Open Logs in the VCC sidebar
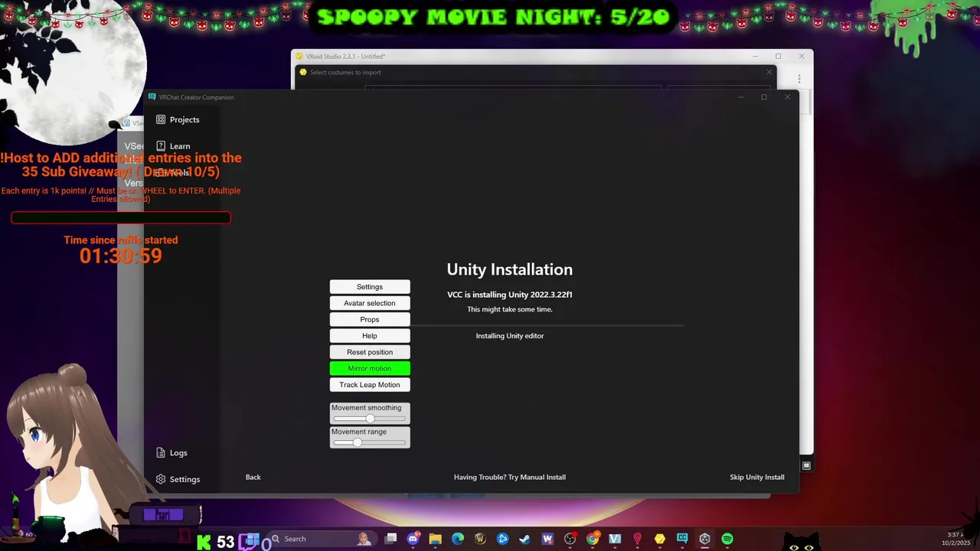The width and height of the screenshot is (980, 551). (171, 453)
